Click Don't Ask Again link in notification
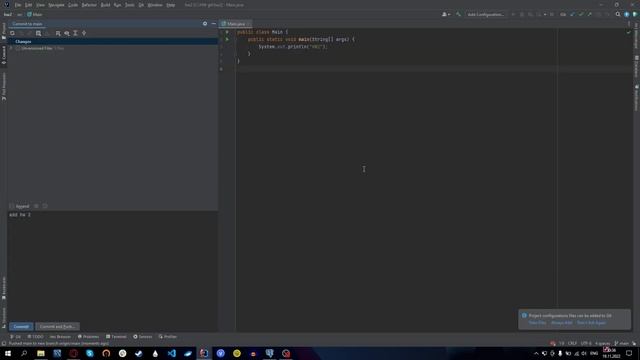 click(x=591, y=323)
